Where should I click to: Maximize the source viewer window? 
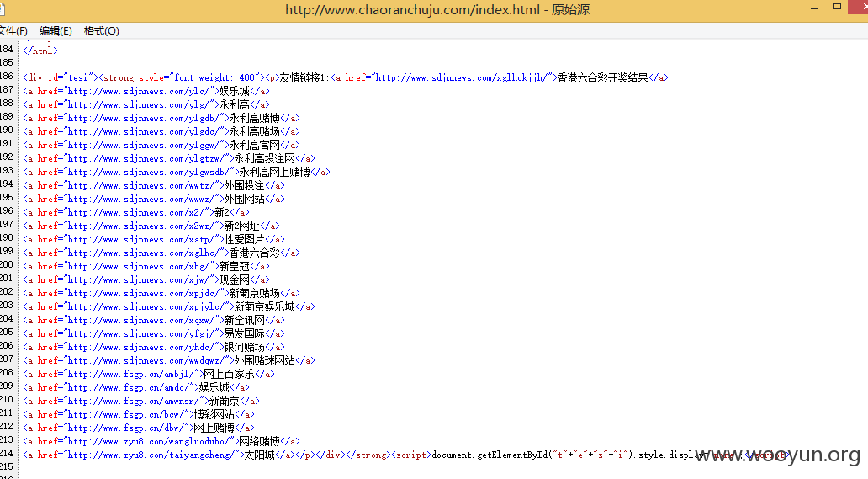click(x=836, y=7)
